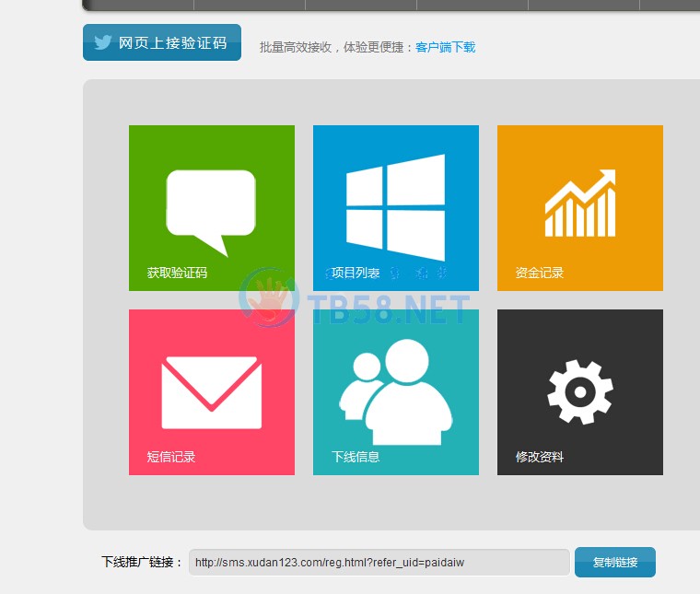This screenshot has height=594, width=700.
Task: Open the 项目列表 tile label
Action: coord(356,273)
